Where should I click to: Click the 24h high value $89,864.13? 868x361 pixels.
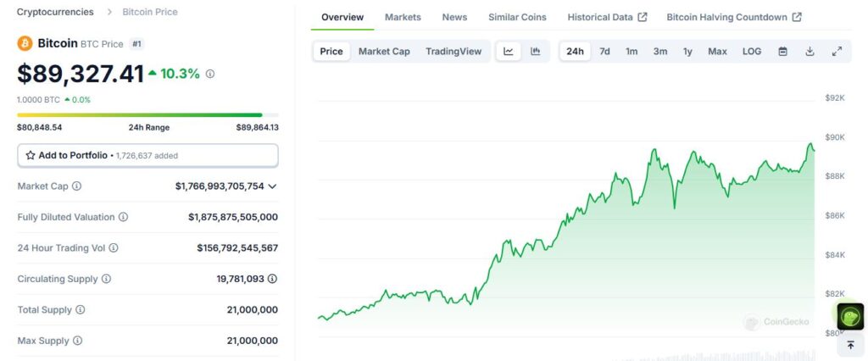tap(258, 127)
